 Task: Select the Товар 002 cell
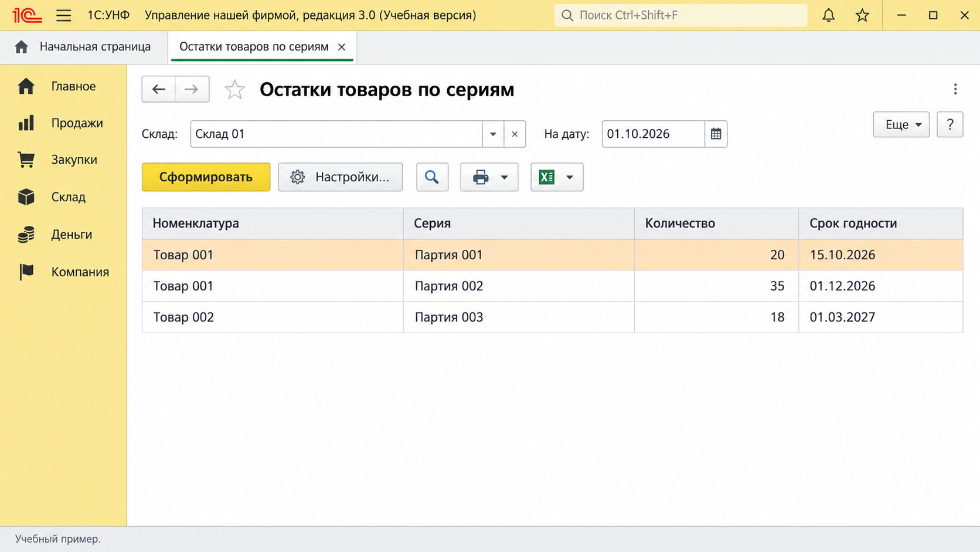point(273,317)
